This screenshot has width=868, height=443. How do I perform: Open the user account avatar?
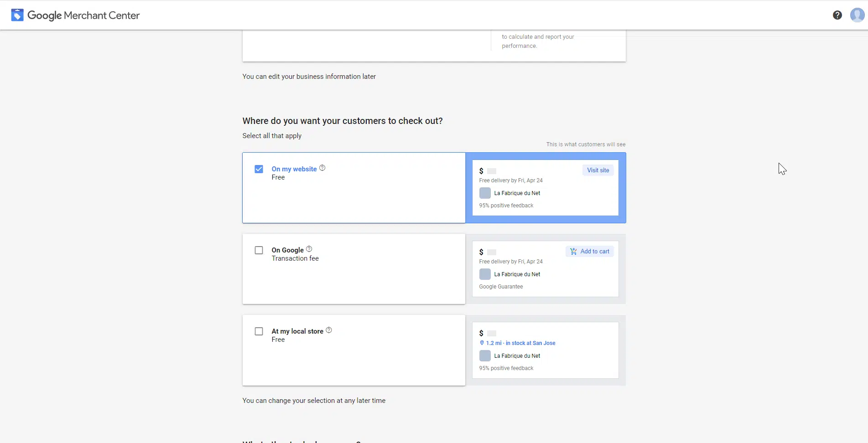click(857, 15)
